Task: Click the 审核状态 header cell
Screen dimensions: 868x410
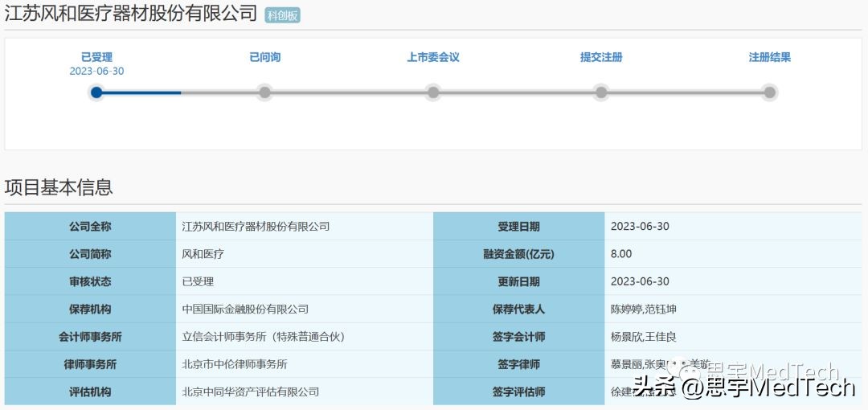Action: click(x=90, y=281)
